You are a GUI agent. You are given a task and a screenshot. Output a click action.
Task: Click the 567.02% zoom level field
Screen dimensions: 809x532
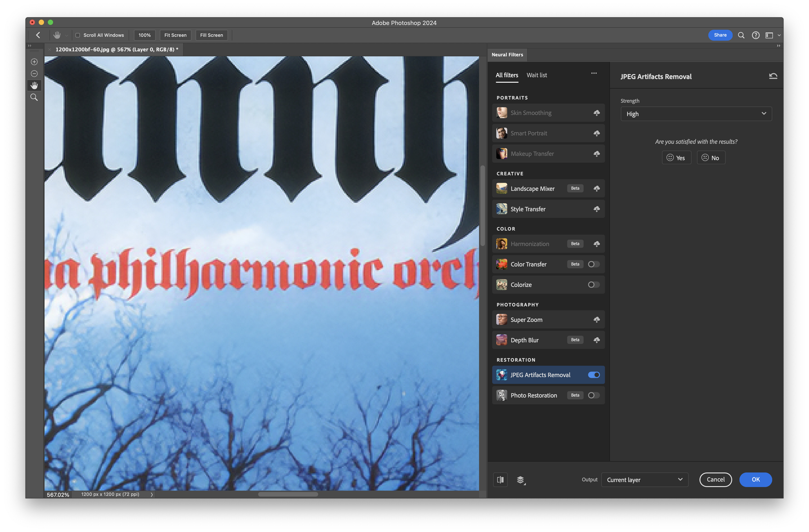coord(58,495)
